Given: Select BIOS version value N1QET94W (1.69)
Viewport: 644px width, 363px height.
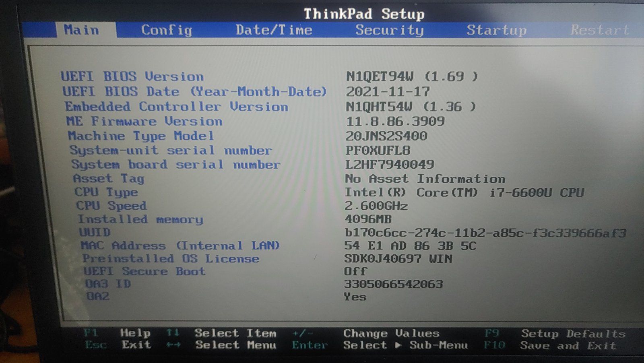Looking at the screenshot, I should (x=412, y=76).
